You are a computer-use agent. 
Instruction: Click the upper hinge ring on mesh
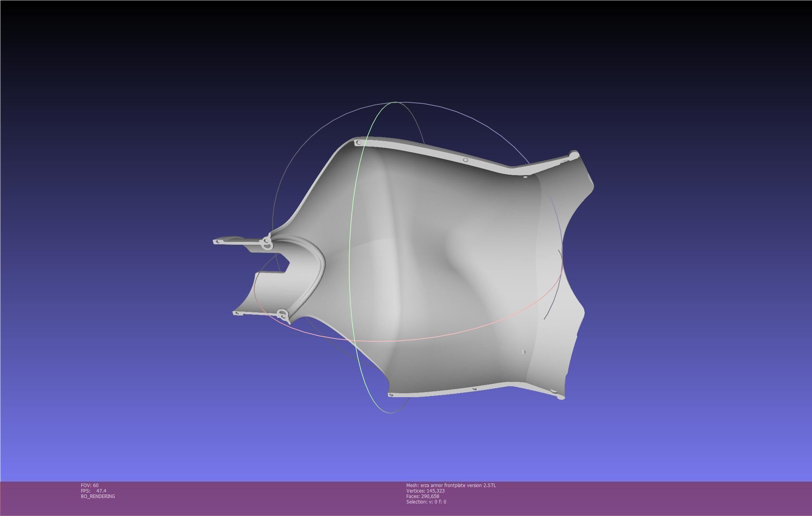[267, 243]
